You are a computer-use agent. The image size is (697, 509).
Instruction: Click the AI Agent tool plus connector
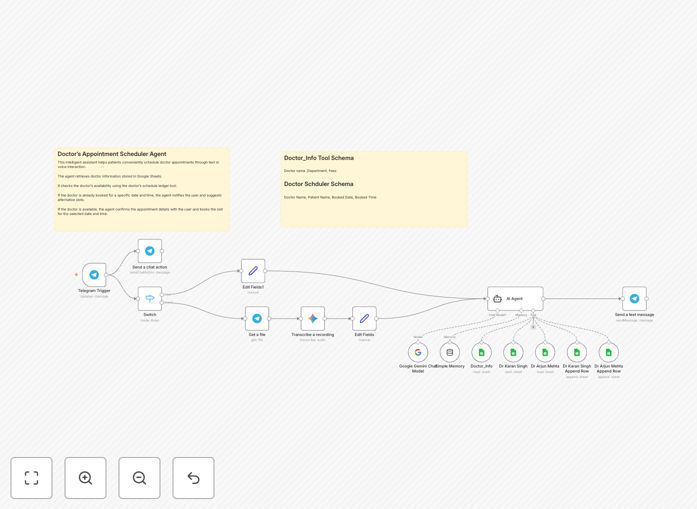[533, 327]
